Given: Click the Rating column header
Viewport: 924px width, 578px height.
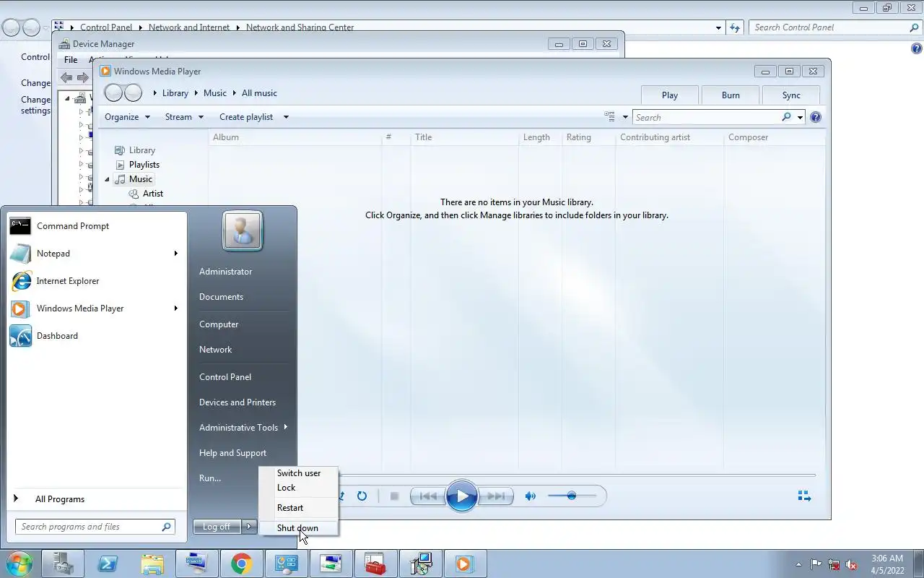Looking at the screenshot, I should tap(588, 137).
